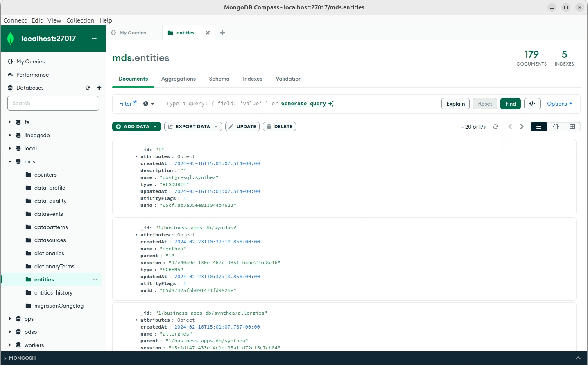Click the Generate query link
Screen dimensions: 588x365
click(x=303, y=104)
